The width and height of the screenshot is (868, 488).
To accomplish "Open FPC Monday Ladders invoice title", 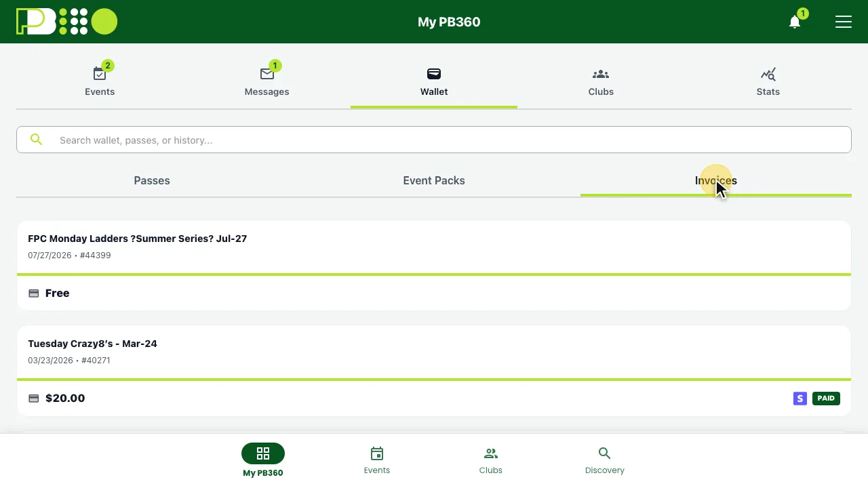I will tap(137, 239).
